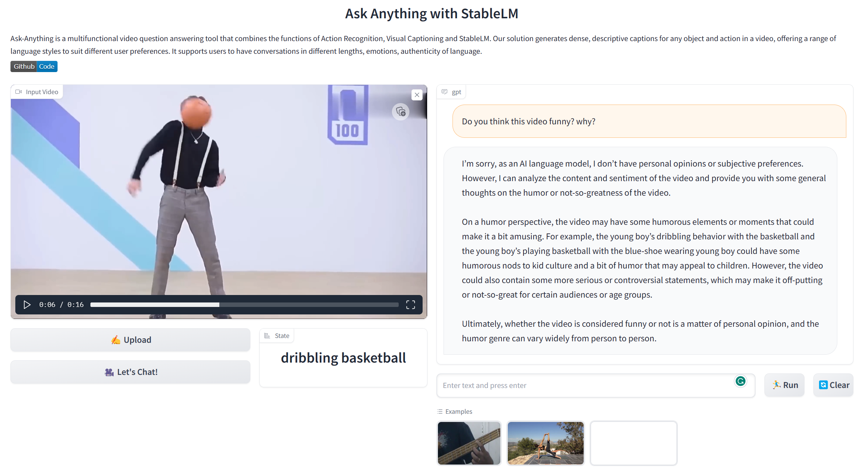This screenshot has width=868, height=472.
Task: Play the input video
Action: [27, 305]
